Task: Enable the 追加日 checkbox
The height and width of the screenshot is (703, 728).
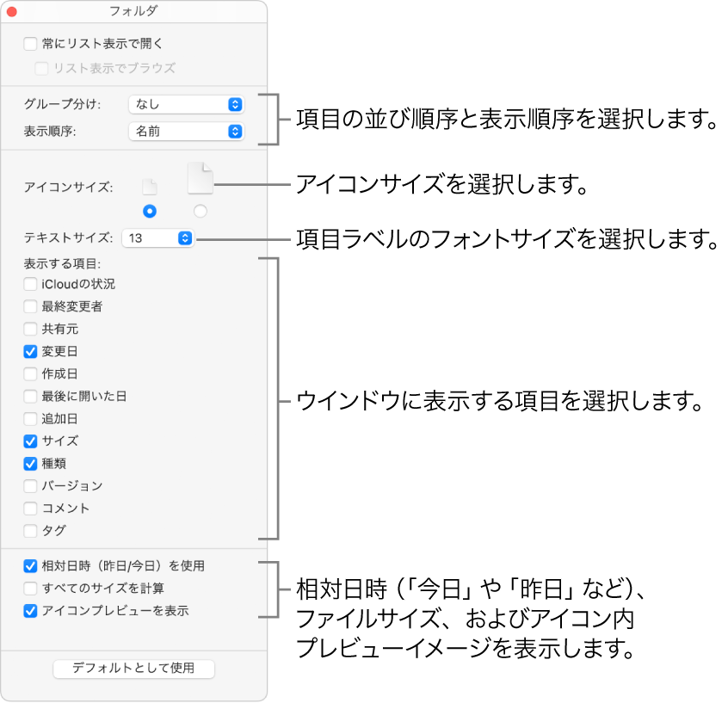Action: click(29, 418)
